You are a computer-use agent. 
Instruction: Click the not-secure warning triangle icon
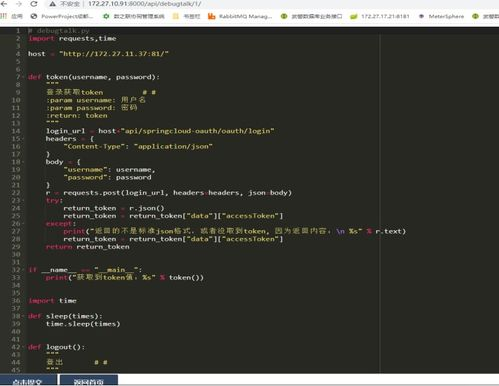tap(52, 4)
